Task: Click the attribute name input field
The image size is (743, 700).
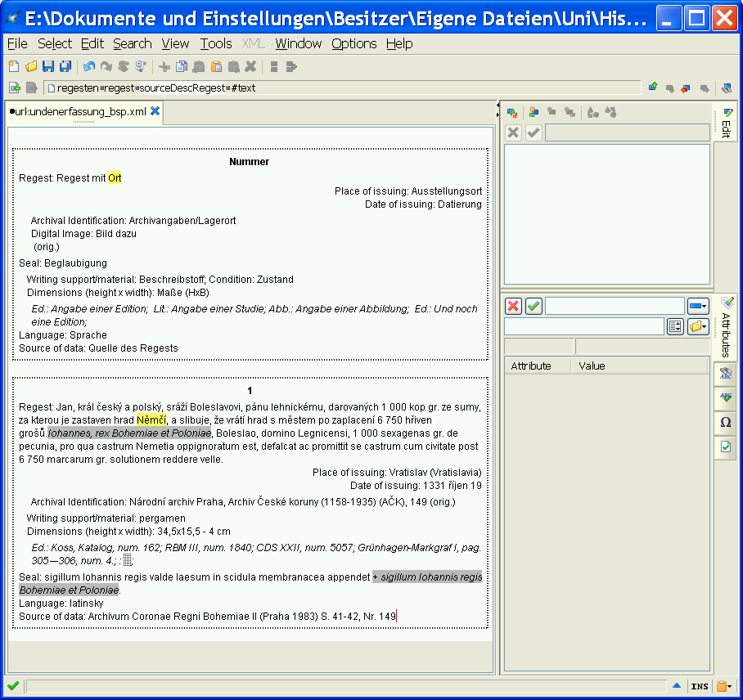Action: (x=615, y=306)
